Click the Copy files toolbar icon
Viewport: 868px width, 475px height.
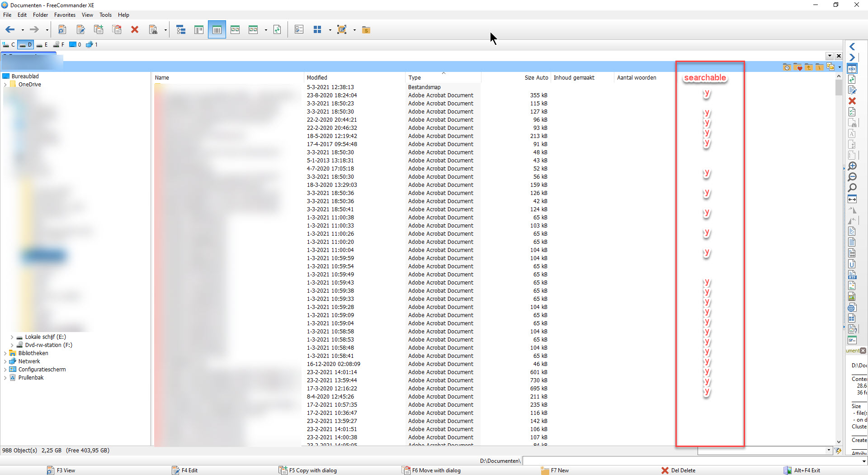pos(99,30)
